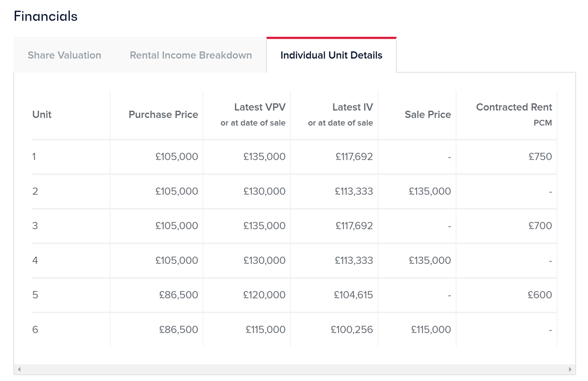Click the Contracted Rent PCM header

(514, 108)
